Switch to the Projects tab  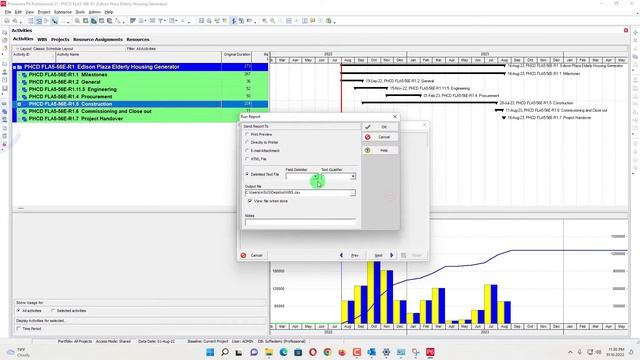[x=60, y=40]
